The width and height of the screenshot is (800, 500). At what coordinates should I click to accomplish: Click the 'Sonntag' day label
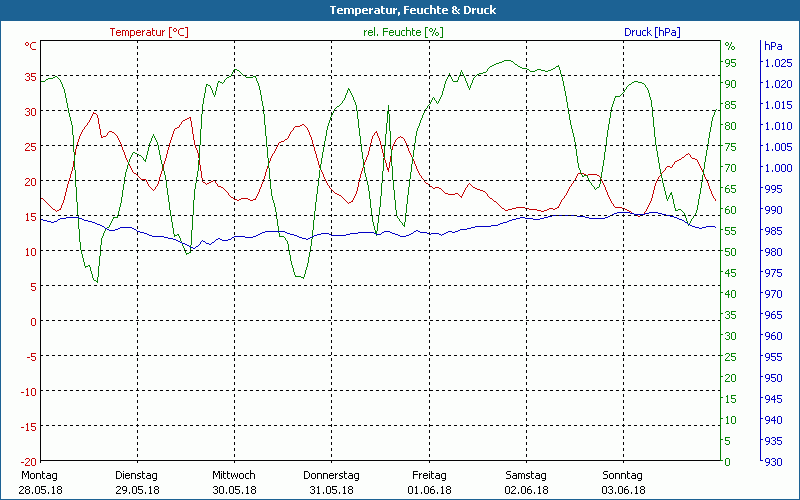(x=622, y=475)
